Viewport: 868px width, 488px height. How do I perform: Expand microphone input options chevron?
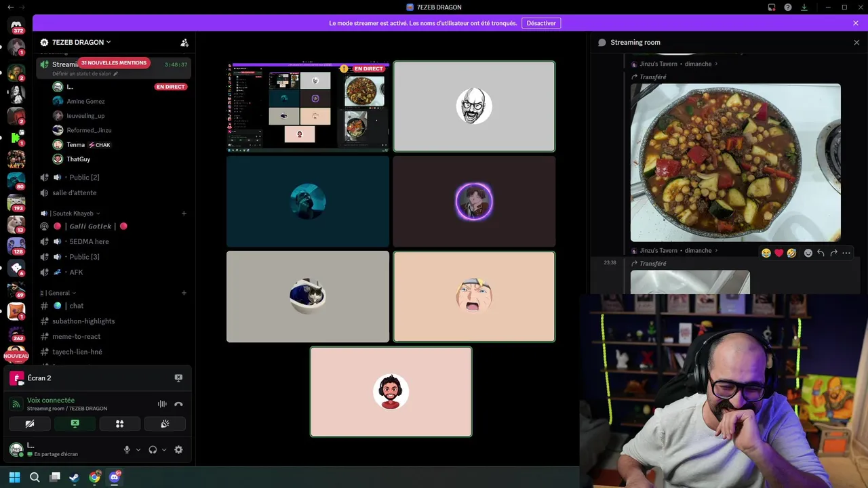(x=138, y=449)
